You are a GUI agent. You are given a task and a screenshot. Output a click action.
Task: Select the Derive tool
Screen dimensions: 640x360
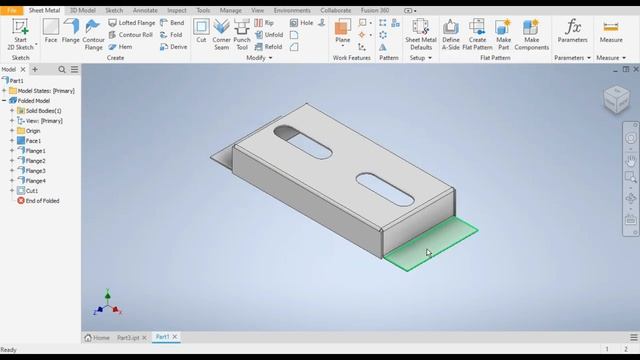174,47
